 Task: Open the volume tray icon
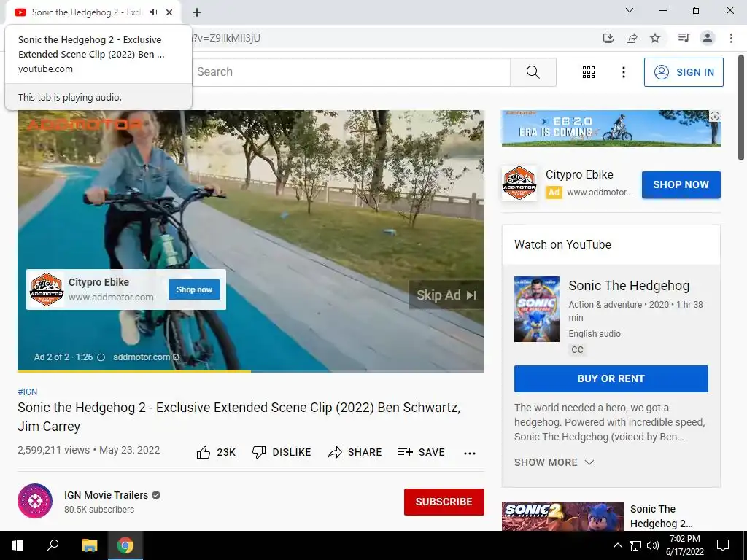pyautogui.click(x=652, y=545)
